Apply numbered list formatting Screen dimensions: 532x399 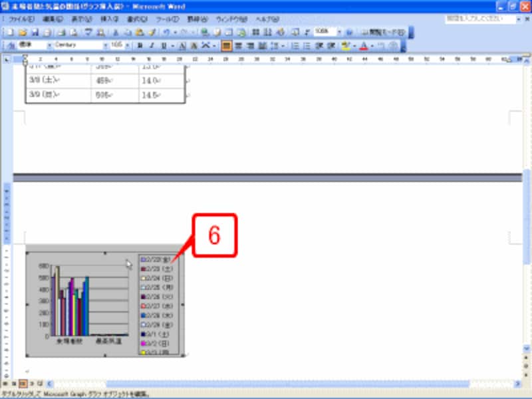(x=295, y=46)
